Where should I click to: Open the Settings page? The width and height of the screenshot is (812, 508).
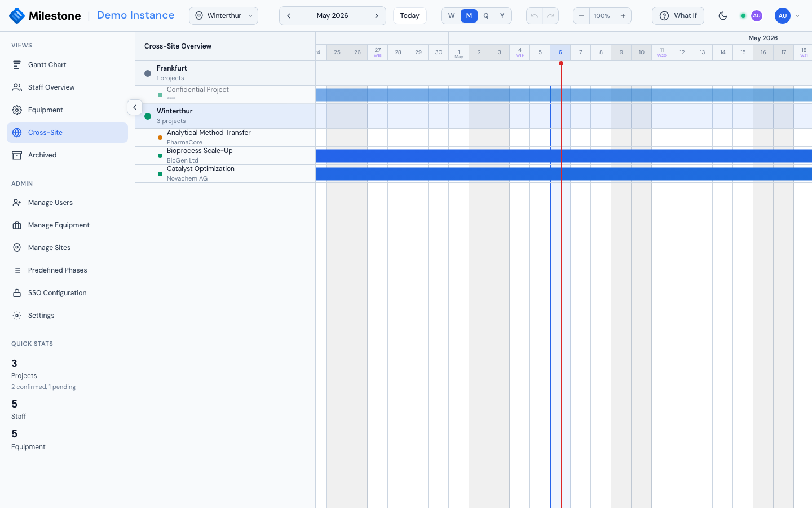67,316
